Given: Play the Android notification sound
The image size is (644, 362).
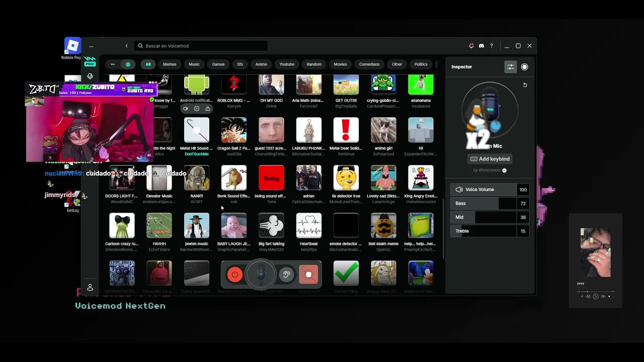Looking at the screenshot, I should [x=197, y=85].
